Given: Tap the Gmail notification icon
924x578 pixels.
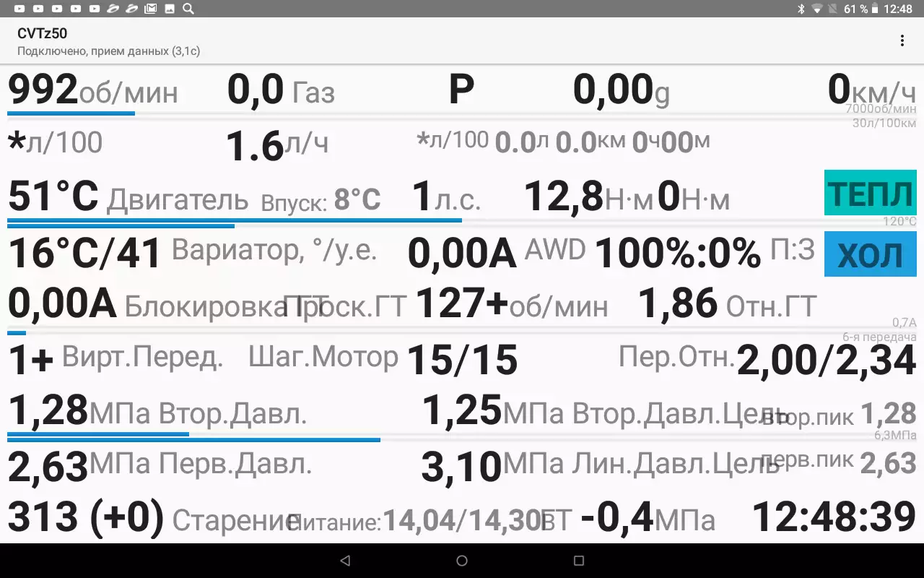Looking at the screenshot, I should 150,9.
